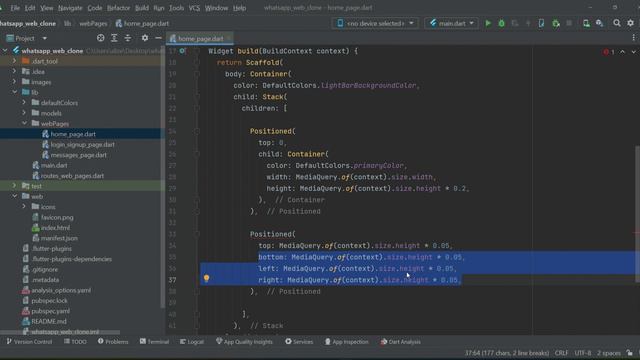The width and height of the screenshot is (640, 360).
Task: Open the TODO tool window
Action: pyautogui.click(x=75, y=342)
